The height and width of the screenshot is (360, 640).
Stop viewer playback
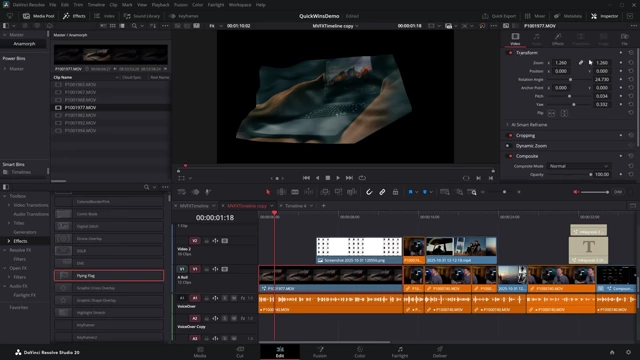327,178
